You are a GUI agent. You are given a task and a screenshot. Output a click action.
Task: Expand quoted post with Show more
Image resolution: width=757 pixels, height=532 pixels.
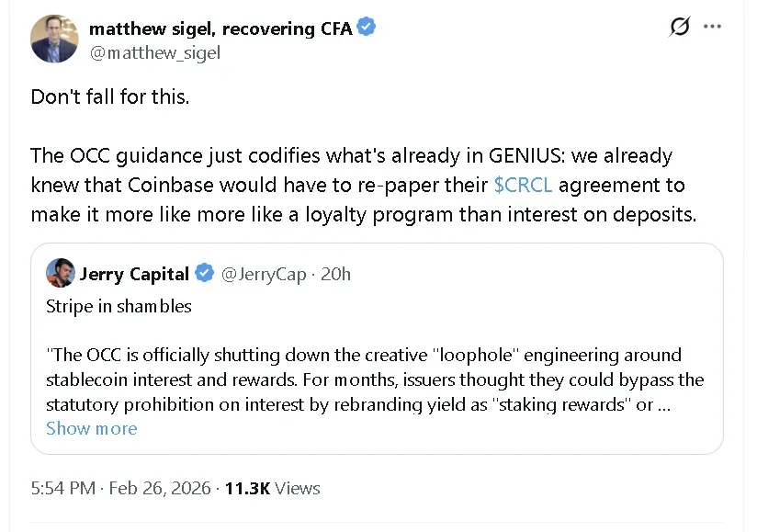[x=91, y=428]
